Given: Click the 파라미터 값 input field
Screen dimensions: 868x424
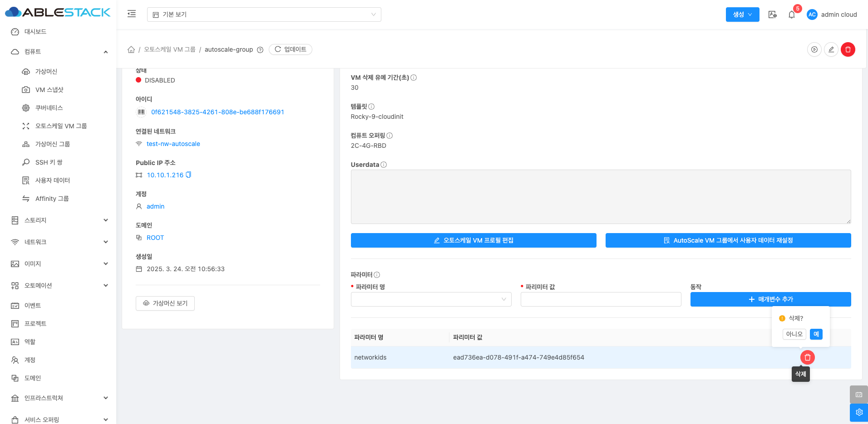Looking at the screenshot, I should coord(601,299).
